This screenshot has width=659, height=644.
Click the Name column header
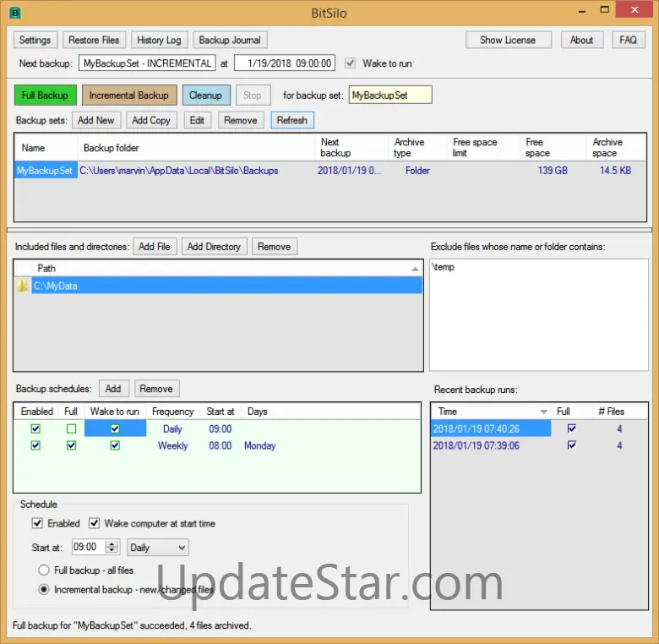pyautogui.click(x=46, y=148)
